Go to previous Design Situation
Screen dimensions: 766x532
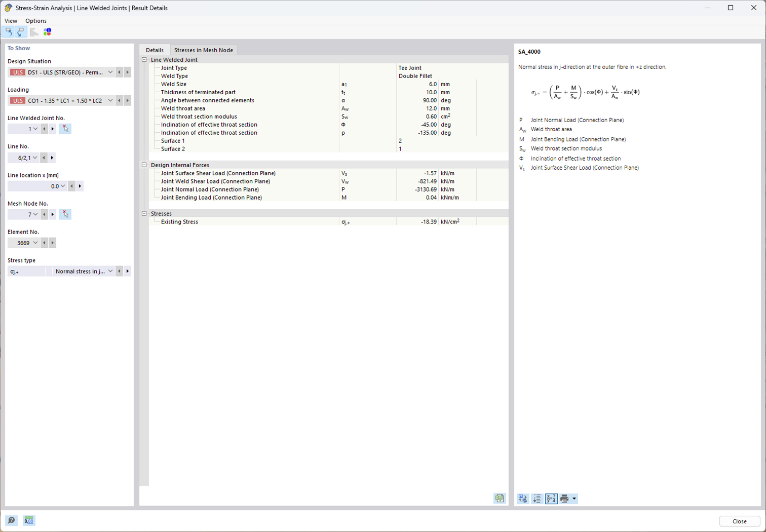click(120, 72)
